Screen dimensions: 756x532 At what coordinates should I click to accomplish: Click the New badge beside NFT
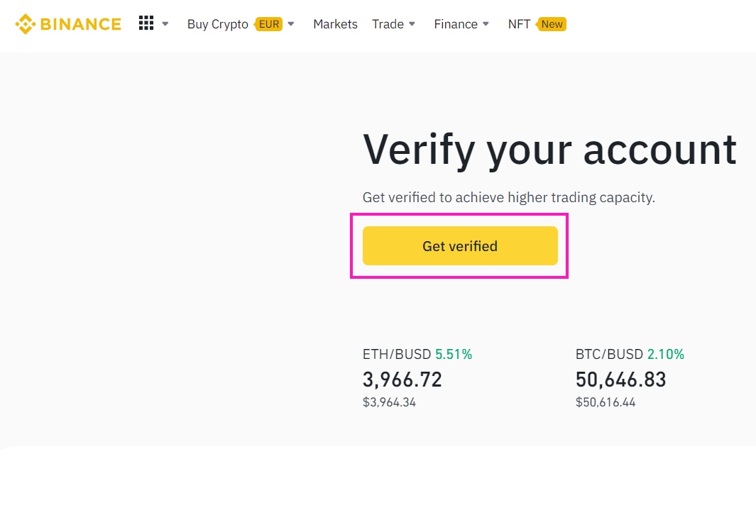(552, 24)
